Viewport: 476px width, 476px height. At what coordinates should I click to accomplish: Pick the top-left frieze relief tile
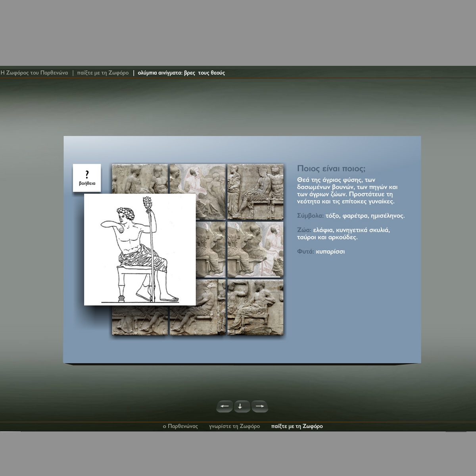(x=140, y=178)
